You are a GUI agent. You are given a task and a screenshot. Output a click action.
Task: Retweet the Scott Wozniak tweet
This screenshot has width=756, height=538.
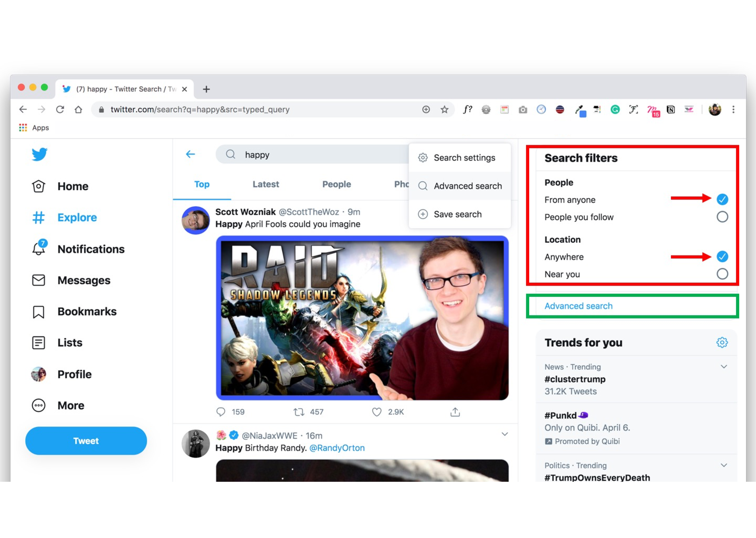click(x=299, y=412)
